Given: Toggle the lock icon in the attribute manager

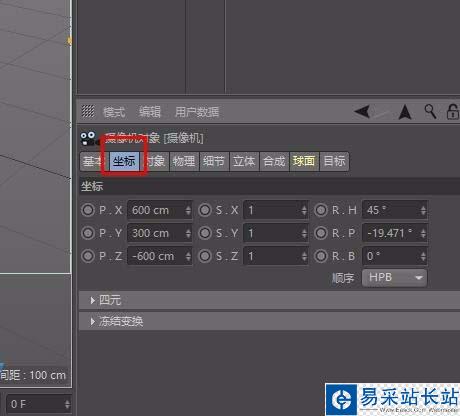Looking at the screenshot, I should [x=452, y=112].
